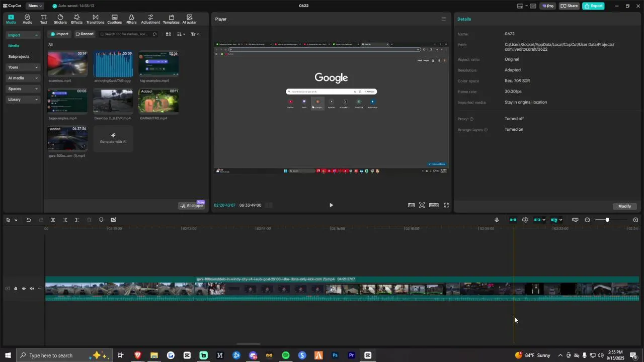Collapse the Import sidebar section
Screen dimensions: 644x362
[23, 35]
